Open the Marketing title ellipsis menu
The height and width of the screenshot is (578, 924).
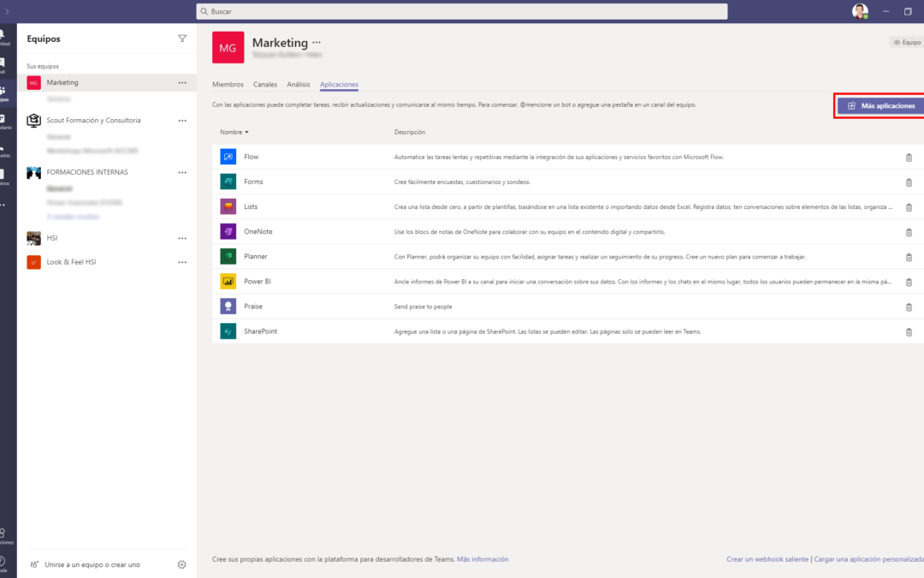pyautogui.click(x=317, y=43)
